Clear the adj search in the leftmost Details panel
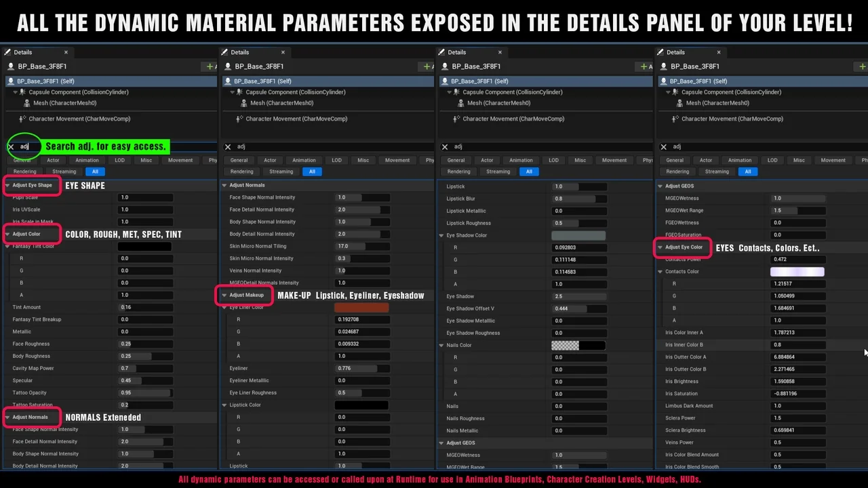The height and width of the screenshot is (488, 868). pos(11,146)
